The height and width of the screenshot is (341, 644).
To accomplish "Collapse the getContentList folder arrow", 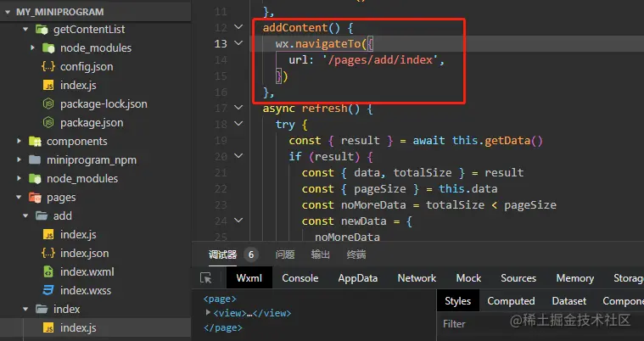I will [25, 30].
